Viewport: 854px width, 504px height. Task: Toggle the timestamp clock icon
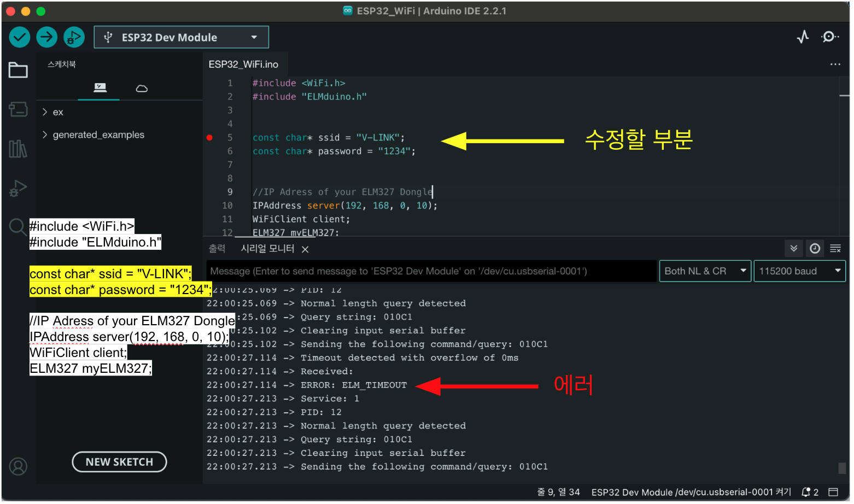815,249
